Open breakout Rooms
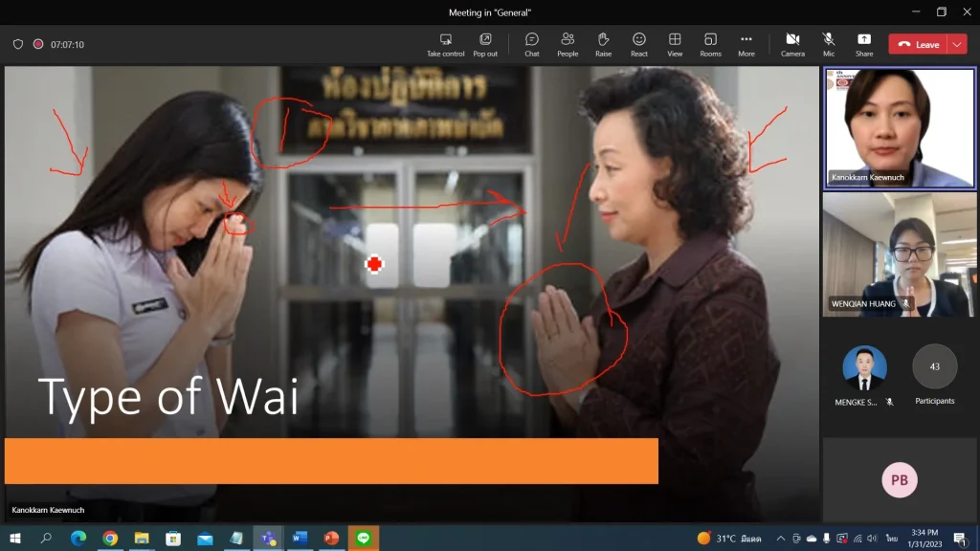Image resolution: width=980 pixels, height=551 pixels. tap(710, 44)
